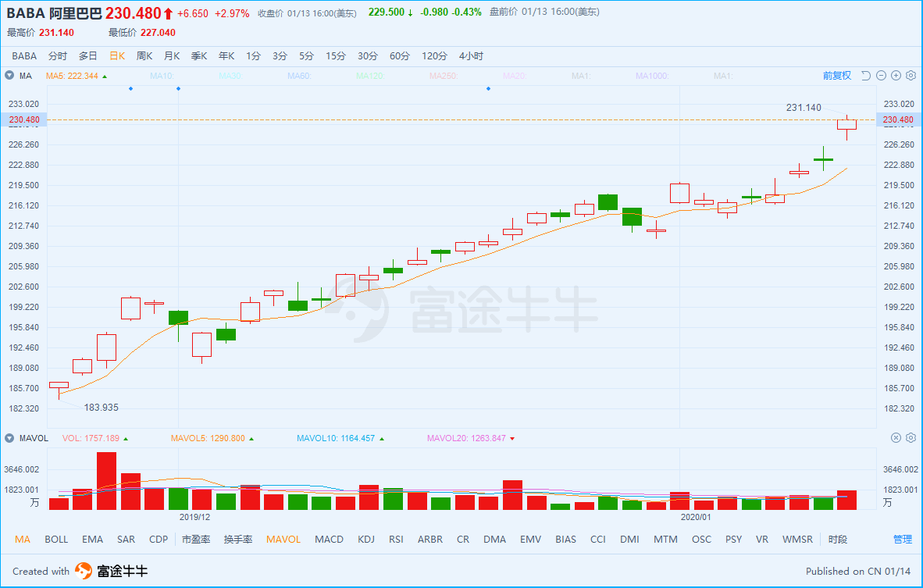Switch to the 多日 multi-day tab
This screenshot has height=588, width=923.
coord(87,56)
